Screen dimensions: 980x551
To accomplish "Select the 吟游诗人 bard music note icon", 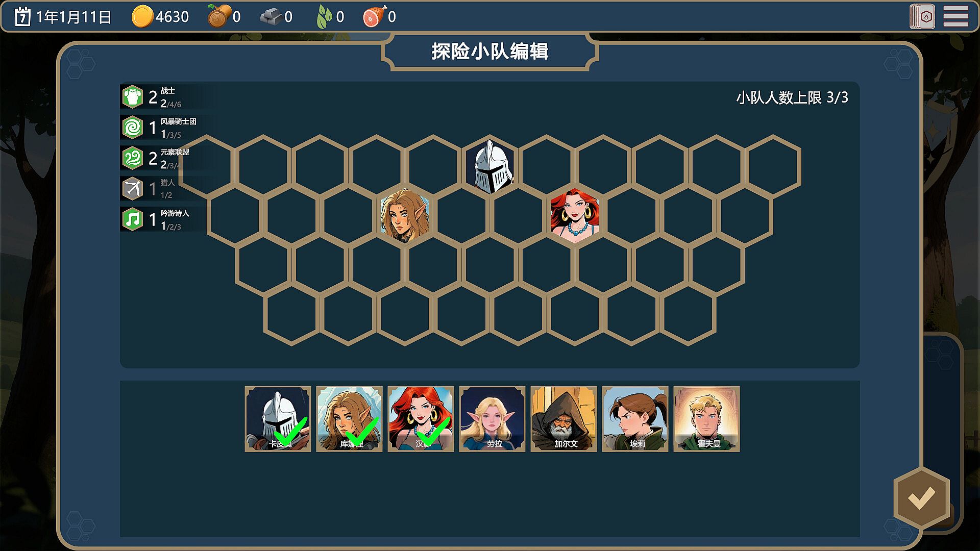I will click(133, 219).
